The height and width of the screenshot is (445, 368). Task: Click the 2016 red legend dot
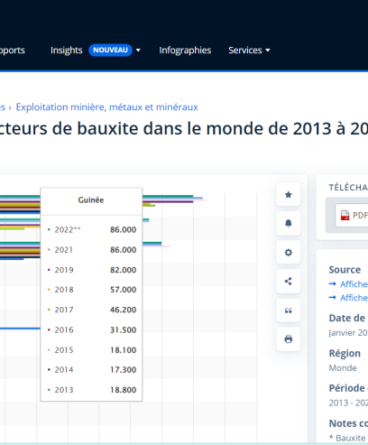(49, 330)
